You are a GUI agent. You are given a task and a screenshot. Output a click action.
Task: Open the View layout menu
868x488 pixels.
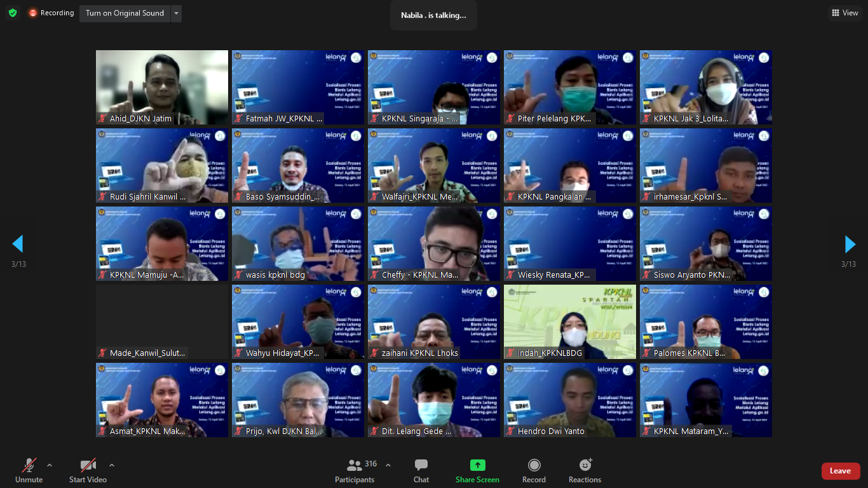(844, 13)
